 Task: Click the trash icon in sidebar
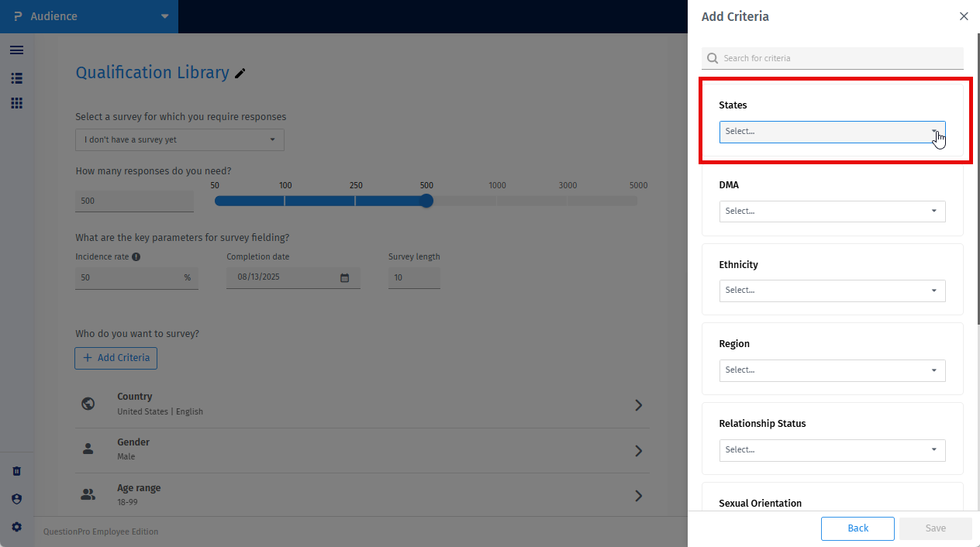[17, 471]
